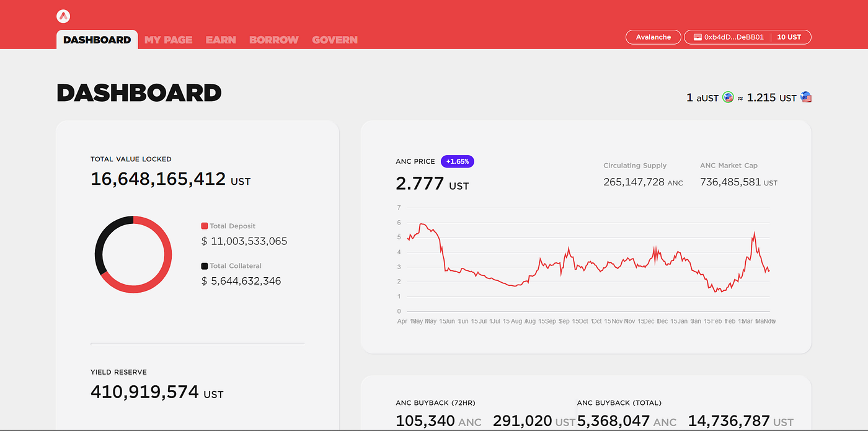Click the Total Collateral amount $ 5,644,632,346

coord(241,281)
